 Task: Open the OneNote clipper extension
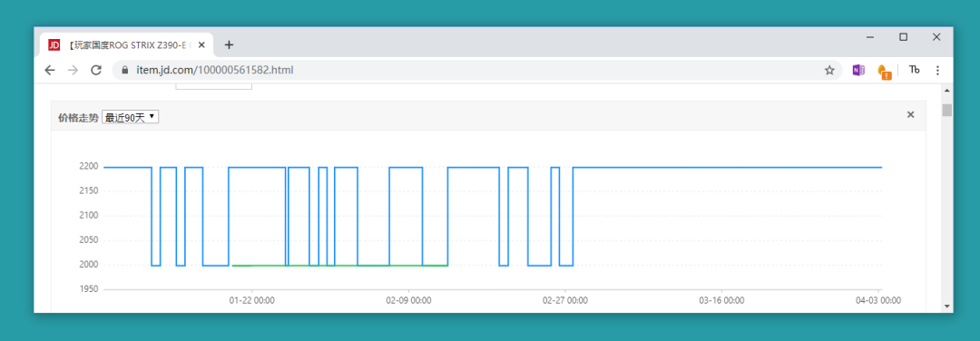(858, 71)
